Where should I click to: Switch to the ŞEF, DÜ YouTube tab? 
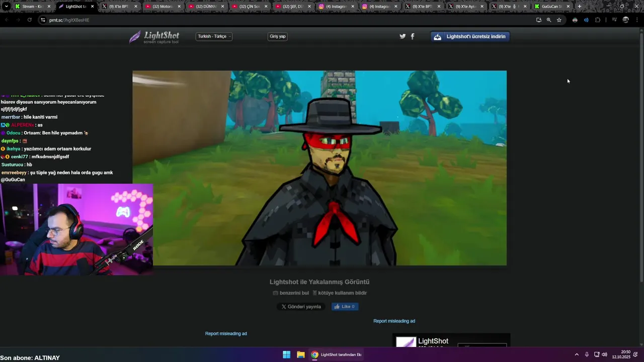293,7
